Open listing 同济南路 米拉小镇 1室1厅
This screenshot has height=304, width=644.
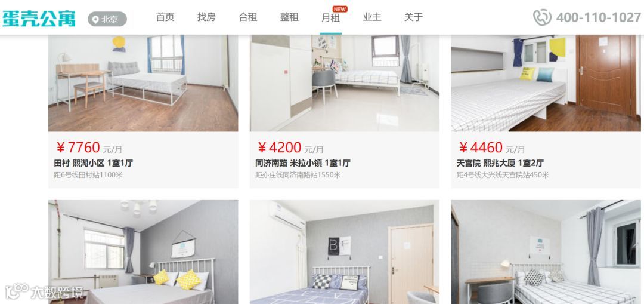pyautogui.click(x=303, y=163)
